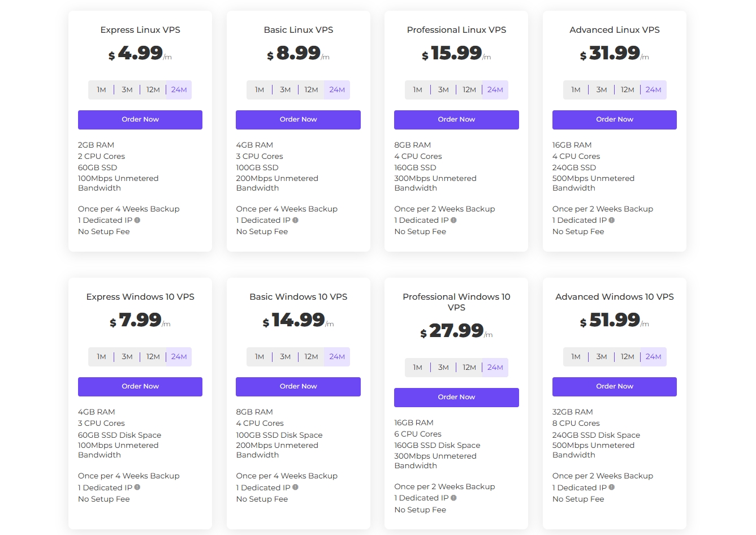Click info icon beside Basic Windows 10 Dedicated IP
This screenshot has width=756, height=535.
[x=295, y=487]
